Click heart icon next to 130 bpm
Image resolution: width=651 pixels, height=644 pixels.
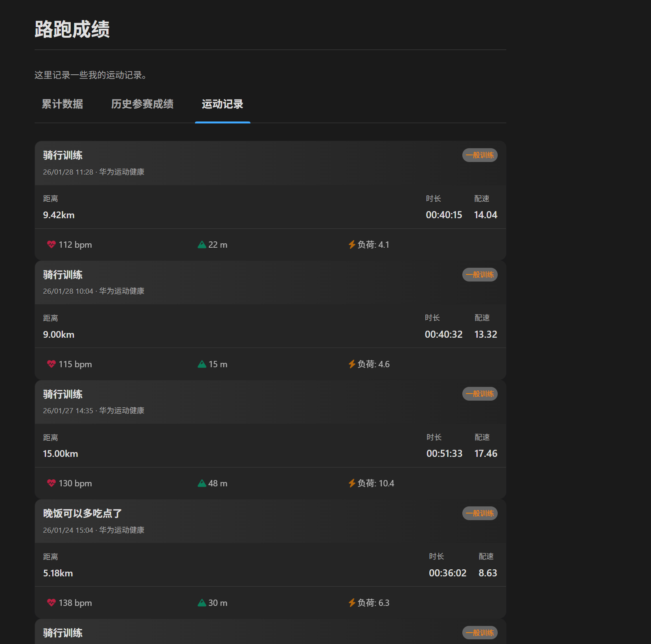pyautogui.click(x=51, y=483)
